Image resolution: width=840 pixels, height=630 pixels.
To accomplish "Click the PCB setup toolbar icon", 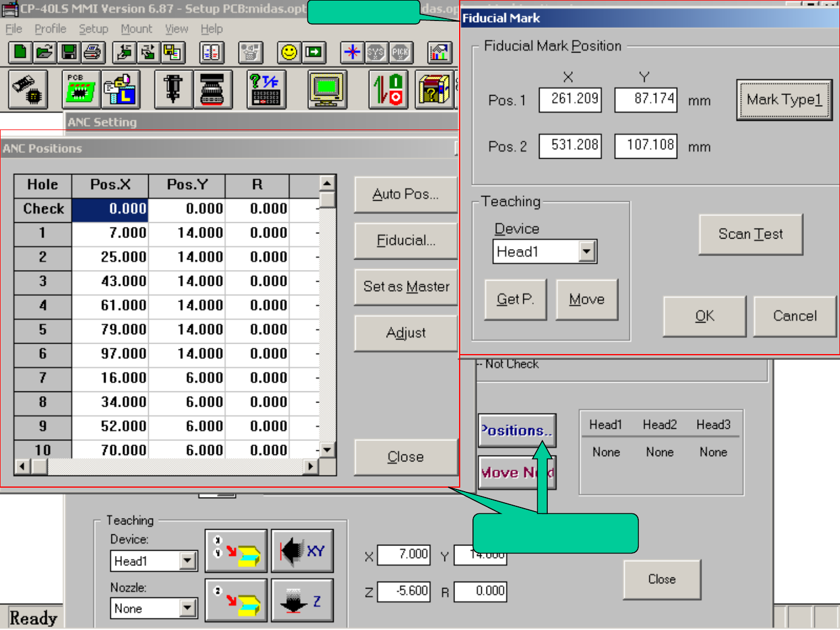I will pos(80,89).
